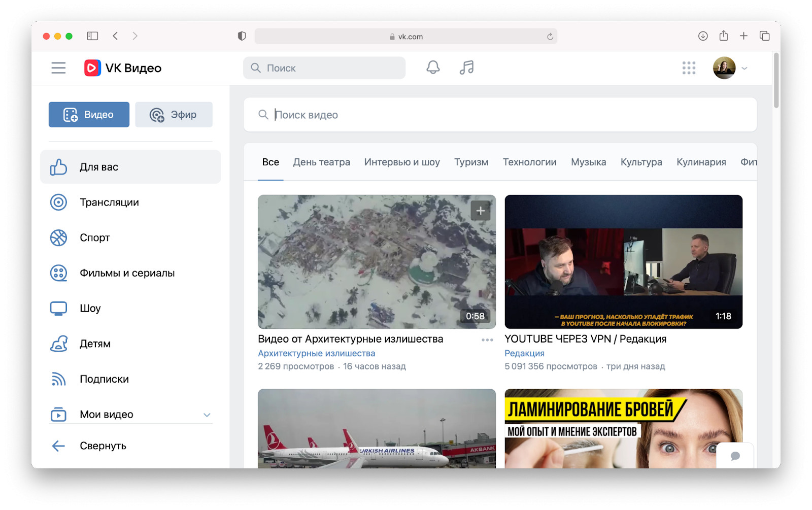
Task: Click the notifications bell icon
Action: [432, 67]
